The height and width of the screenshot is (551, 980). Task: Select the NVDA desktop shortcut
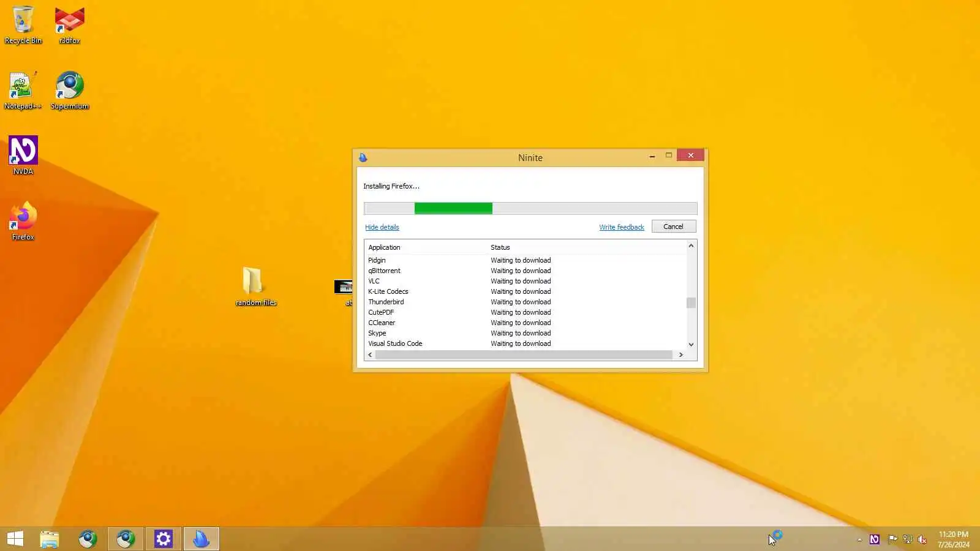[x=23, y=156]
